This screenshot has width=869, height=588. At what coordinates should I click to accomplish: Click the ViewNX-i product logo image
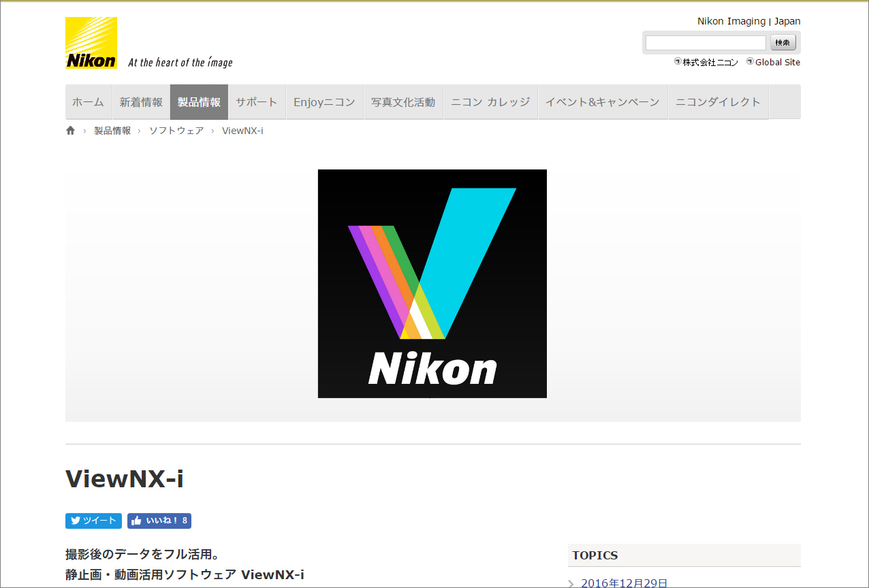point(432,284)
